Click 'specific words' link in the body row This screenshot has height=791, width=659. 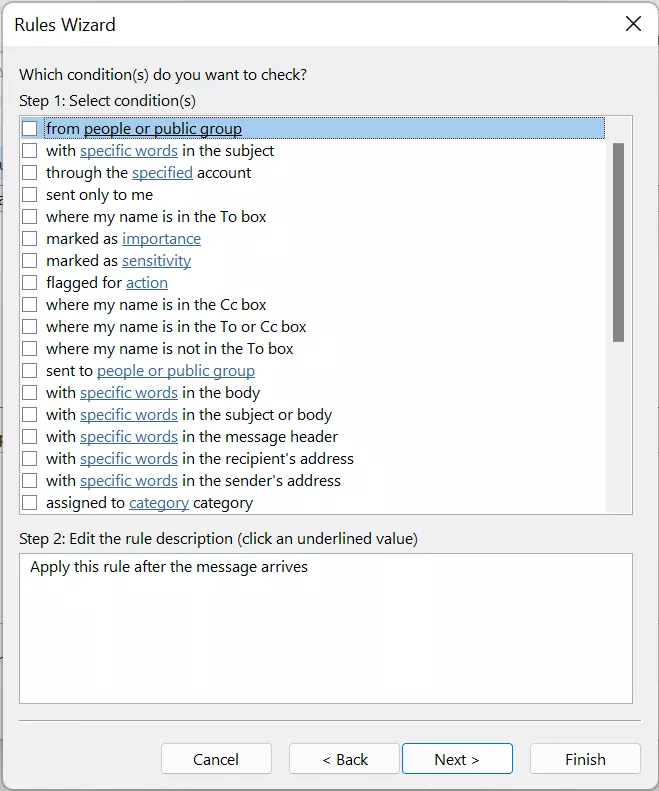129,393
